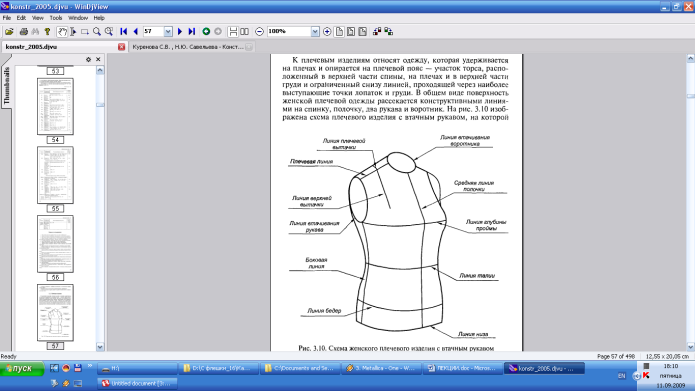Click the zoom out minus icon

(x=259, y=31)
